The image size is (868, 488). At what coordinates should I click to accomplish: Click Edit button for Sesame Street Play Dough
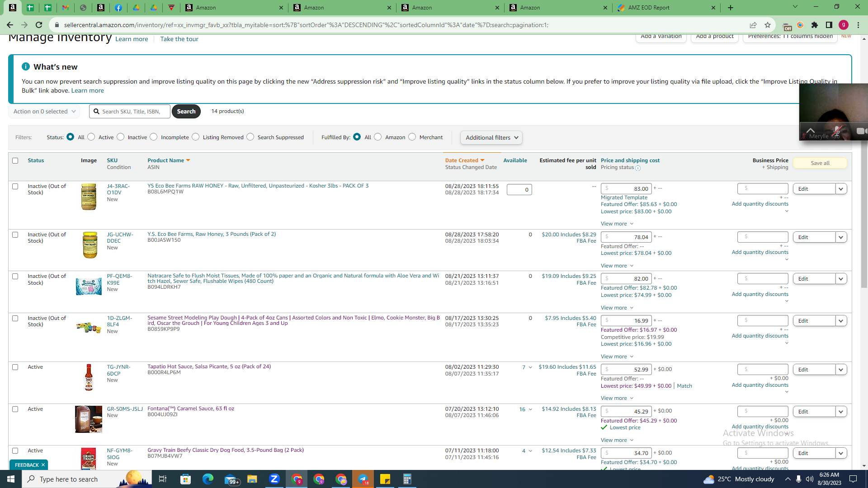click(x=814, y=321)
